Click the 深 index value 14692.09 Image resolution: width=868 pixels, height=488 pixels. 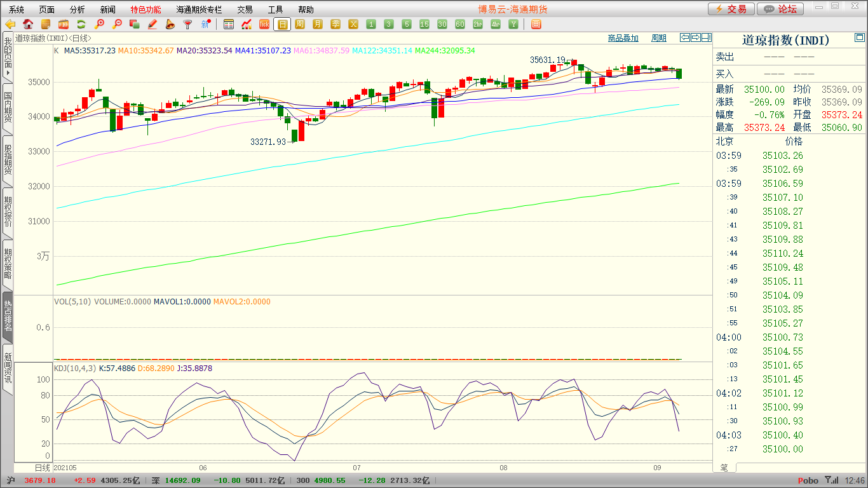[x=183, y=481]
